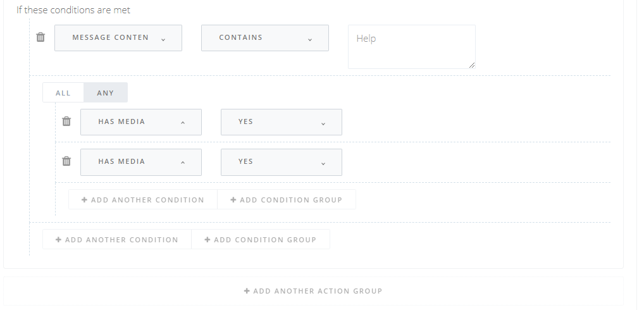Click plus icon on Add Another Action Group
The width and height of the screenshot is (644, 310).
point(247,291)
